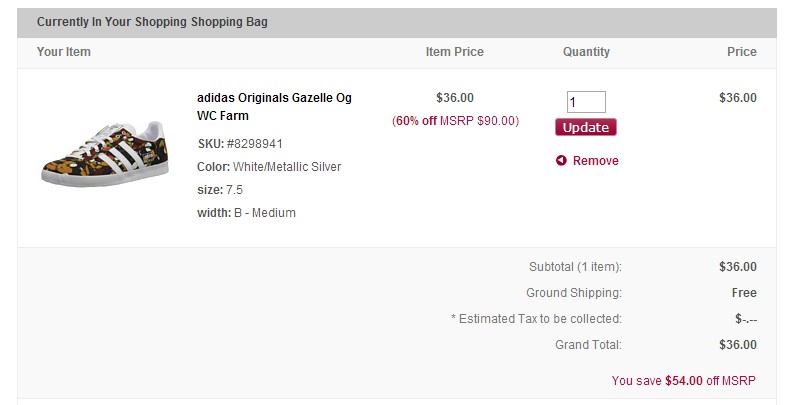Select the Item Price column header

(x=454, y=52)
